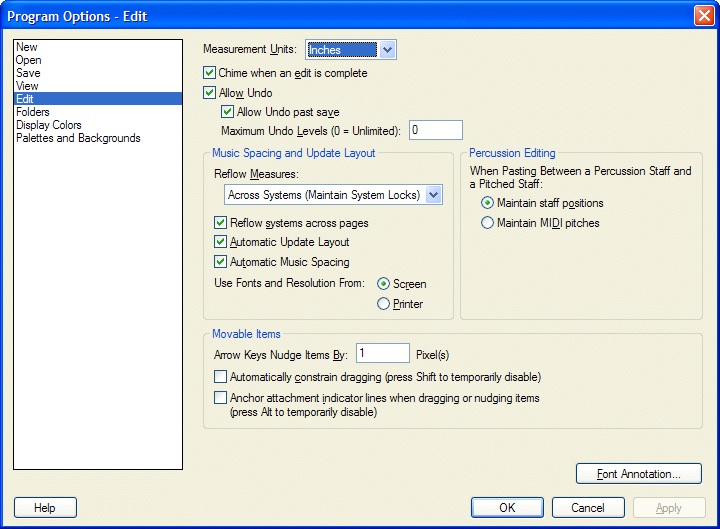Open Display Colors options category
Image resolution: width=720 pixels, height=529 pixels.
[49, 125]
